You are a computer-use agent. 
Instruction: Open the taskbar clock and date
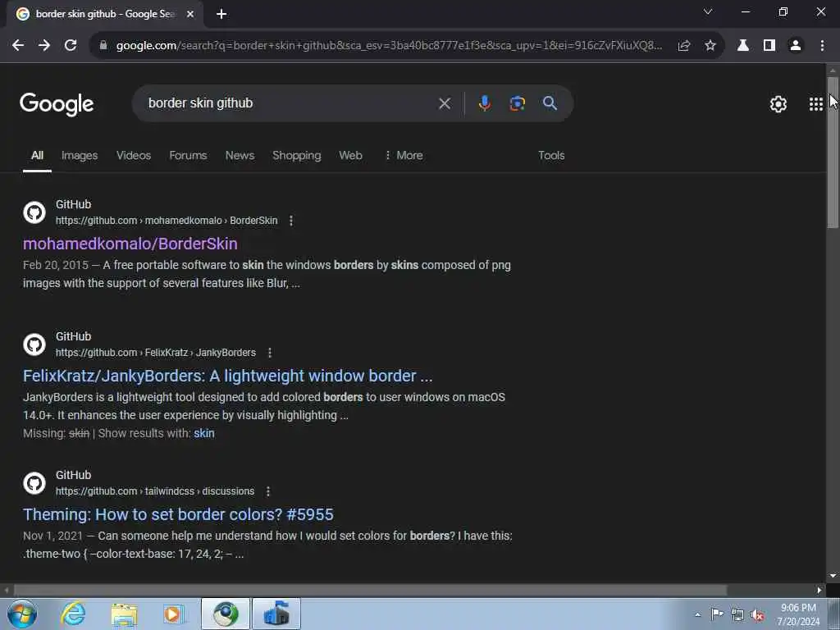798,614
